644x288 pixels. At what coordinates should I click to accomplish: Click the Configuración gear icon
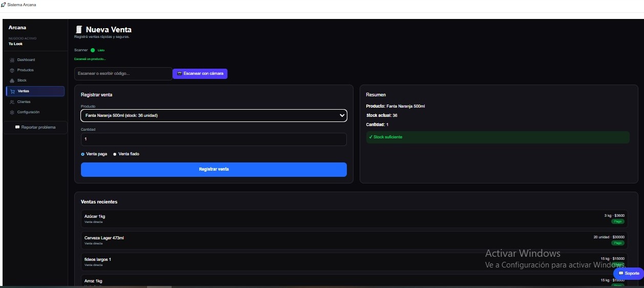click(x=12, y=112)
